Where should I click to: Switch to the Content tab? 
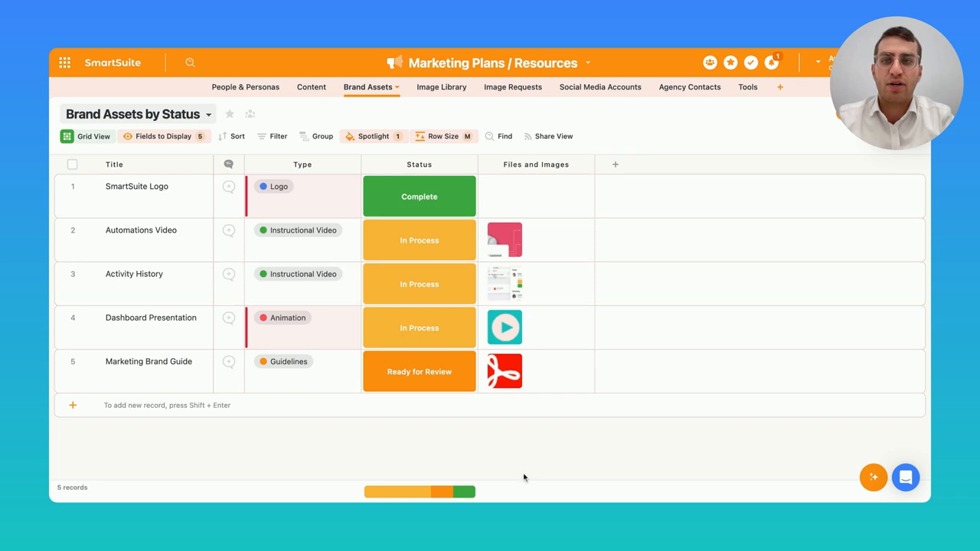click(312, 87)
